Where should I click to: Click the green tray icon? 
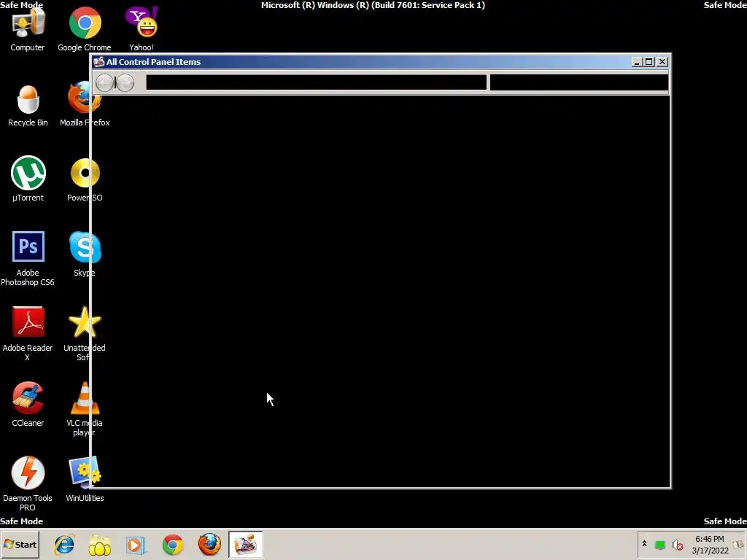tap(660, 545)
